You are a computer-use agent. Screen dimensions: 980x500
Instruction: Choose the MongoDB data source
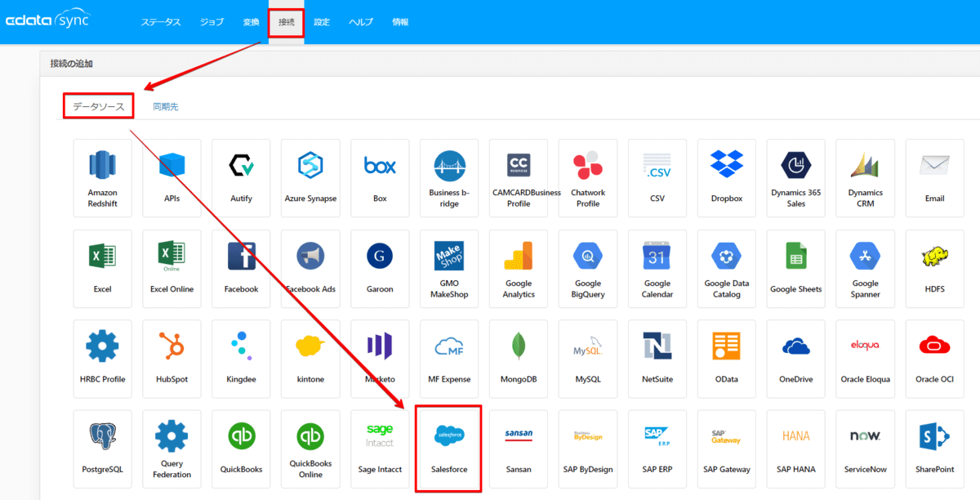pyautogui.click(x=519, y=359)
